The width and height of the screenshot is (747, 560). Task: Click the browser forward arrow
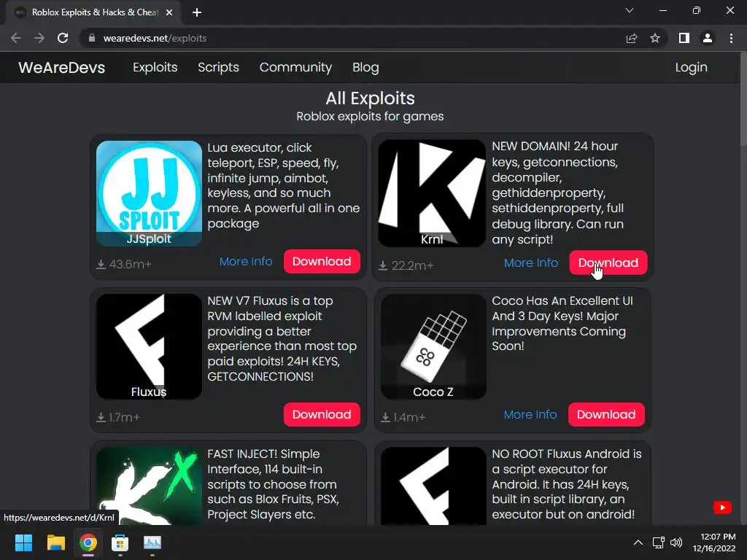(39, 38)
